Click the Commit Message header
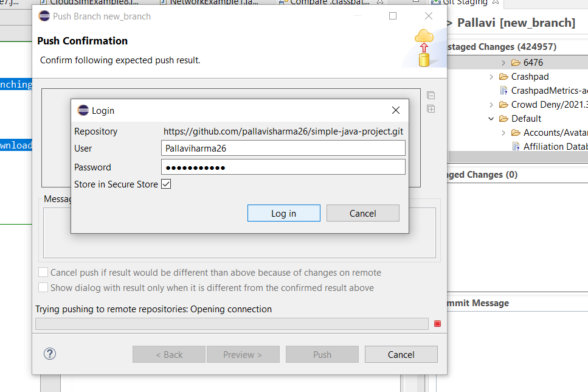Viewport: 588px width, 392px height. (478, 303)
